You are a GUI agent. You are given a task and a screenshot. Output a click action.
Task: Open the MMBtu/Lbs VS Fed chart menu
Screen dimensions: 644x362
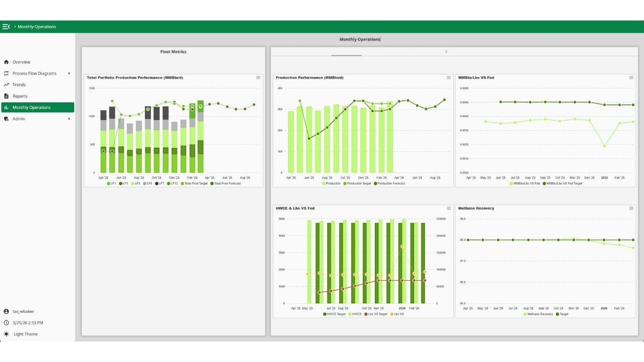[x=631, y=77]
